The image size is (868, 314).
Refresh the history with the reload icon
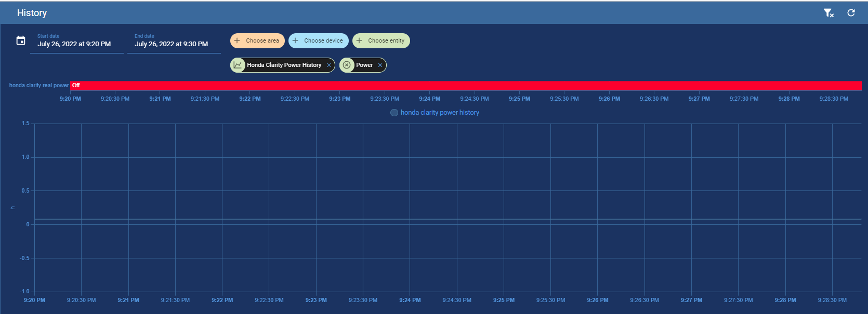[851, 13]
